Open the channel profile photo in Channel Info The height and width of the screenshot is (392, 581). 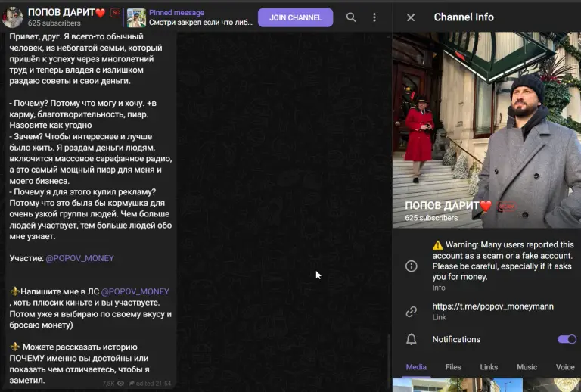(486, 129)
